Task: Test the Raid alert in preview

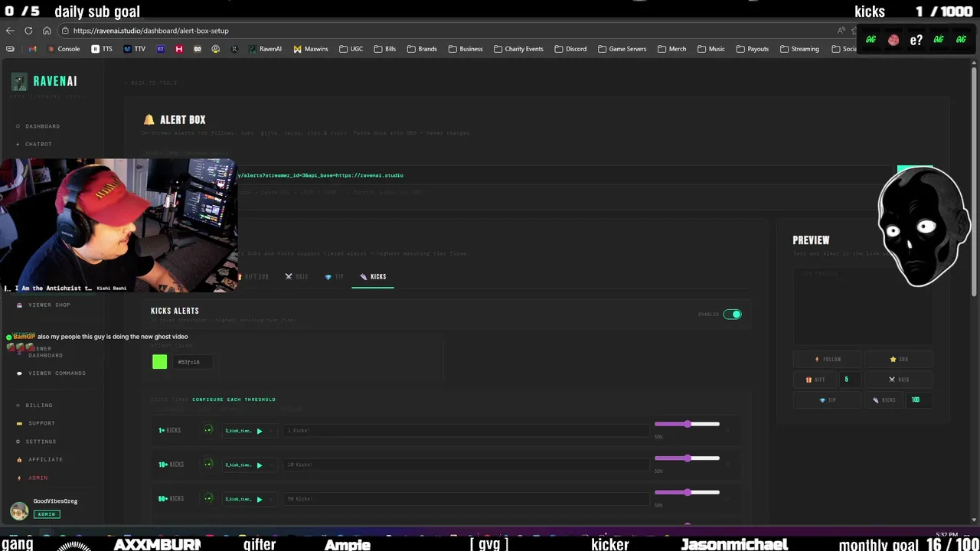Action: click(x=898, y=380)
